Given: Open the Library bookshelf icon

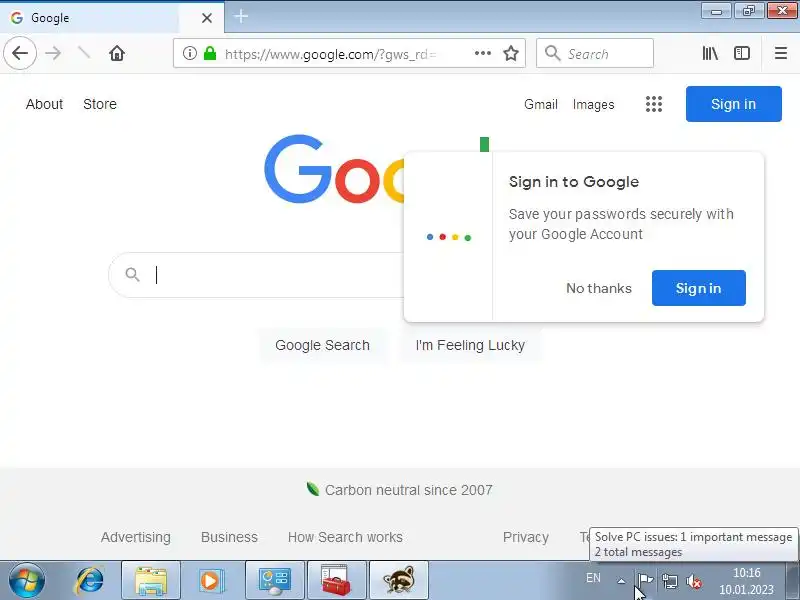Looking at the screenshot, I should click(x=710, y=53).
